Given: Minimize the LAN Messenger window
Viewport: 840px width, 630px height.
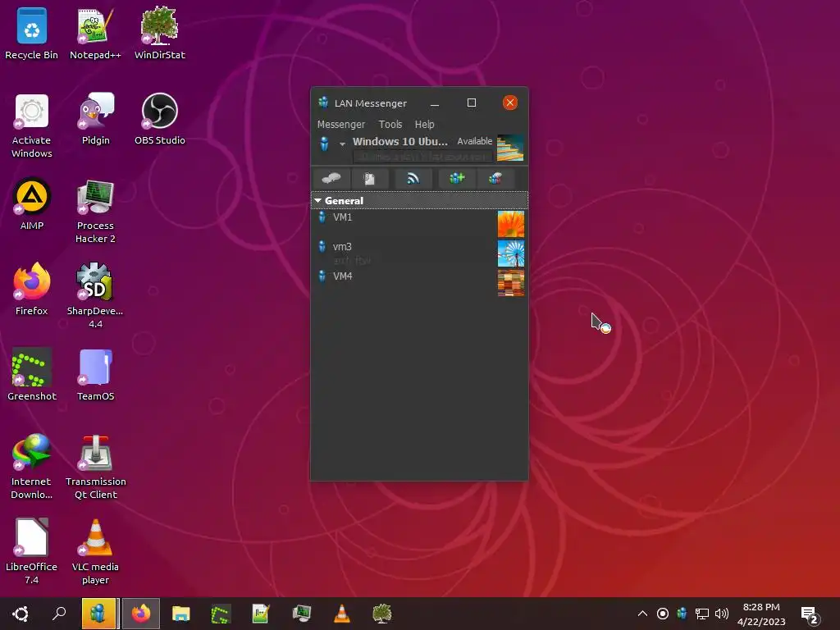Looking at the screenshot, I should (x=435, y=103).
